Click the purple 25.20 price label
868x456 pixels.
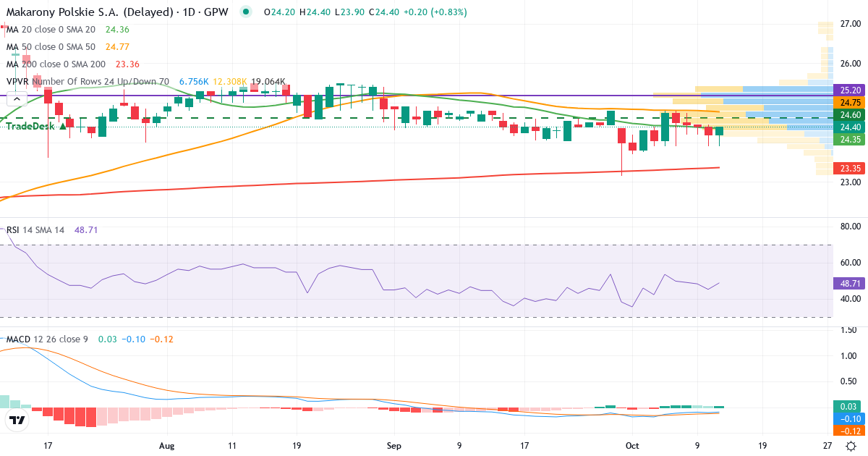pyautogui.click(x=850, y=90)
